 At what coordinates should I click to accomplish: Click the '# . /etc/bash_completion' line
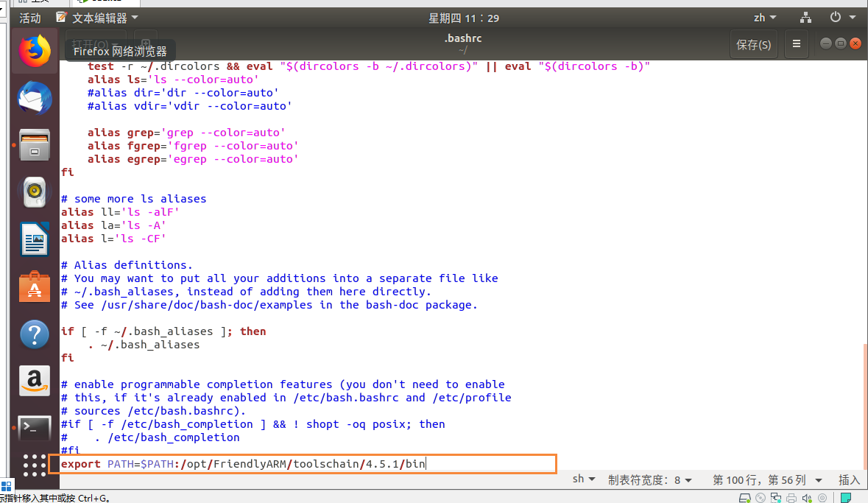150,437
